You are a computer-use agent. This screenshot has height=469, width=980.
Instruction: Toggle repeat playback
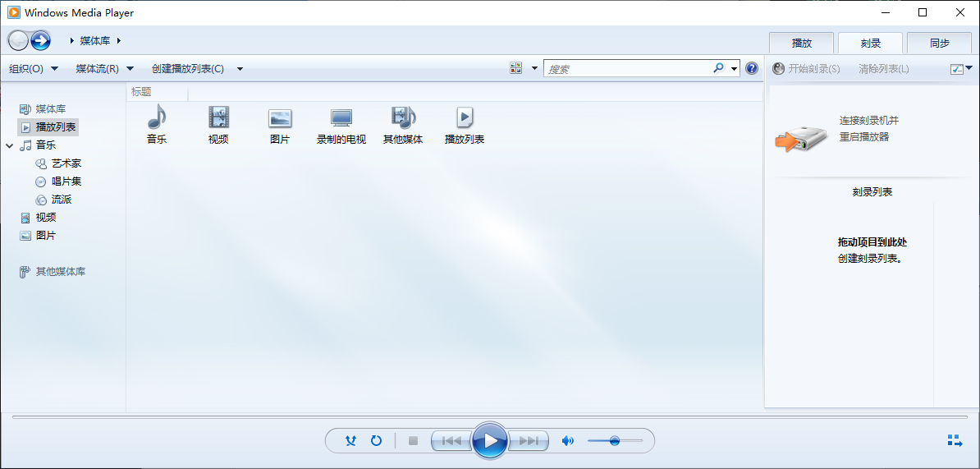(x=376, y=441)
